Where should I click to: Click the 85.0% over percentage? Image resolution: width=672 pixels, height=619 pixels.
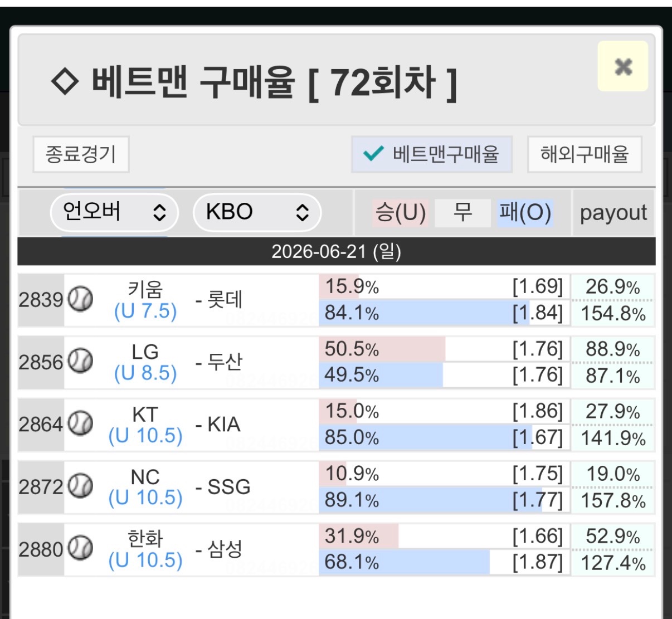pos(352,438)
